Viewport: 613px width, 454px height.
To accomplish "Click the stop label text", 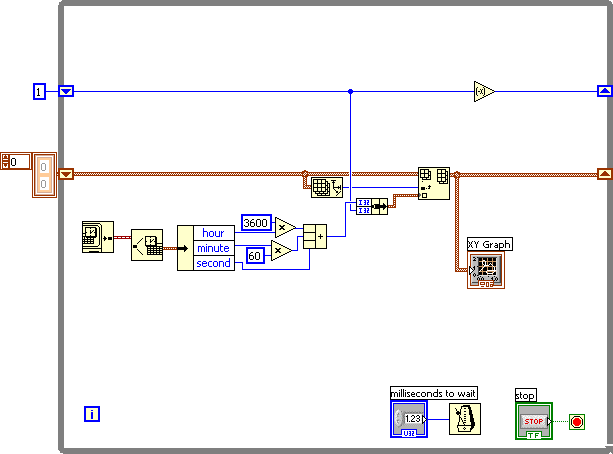I will pos(525,395).
